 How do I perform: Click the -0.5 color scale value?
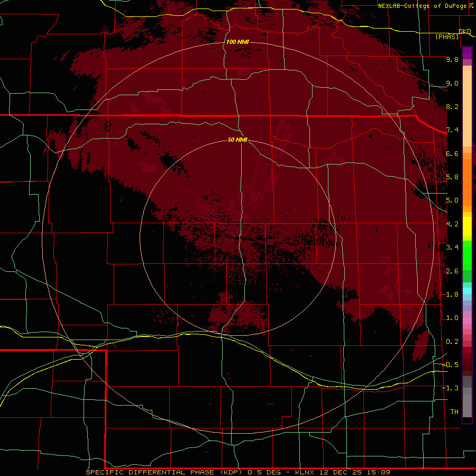coord(451,365)
